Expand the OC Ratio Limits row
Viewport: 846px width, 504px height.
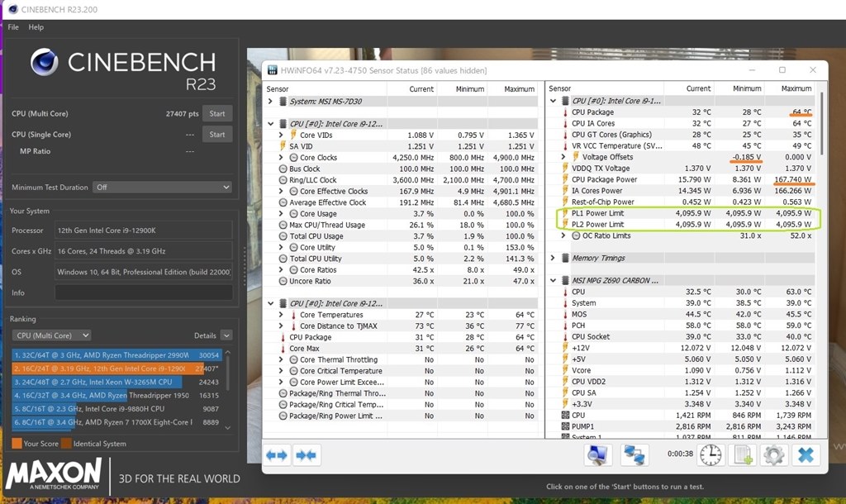tap(563, 235)
